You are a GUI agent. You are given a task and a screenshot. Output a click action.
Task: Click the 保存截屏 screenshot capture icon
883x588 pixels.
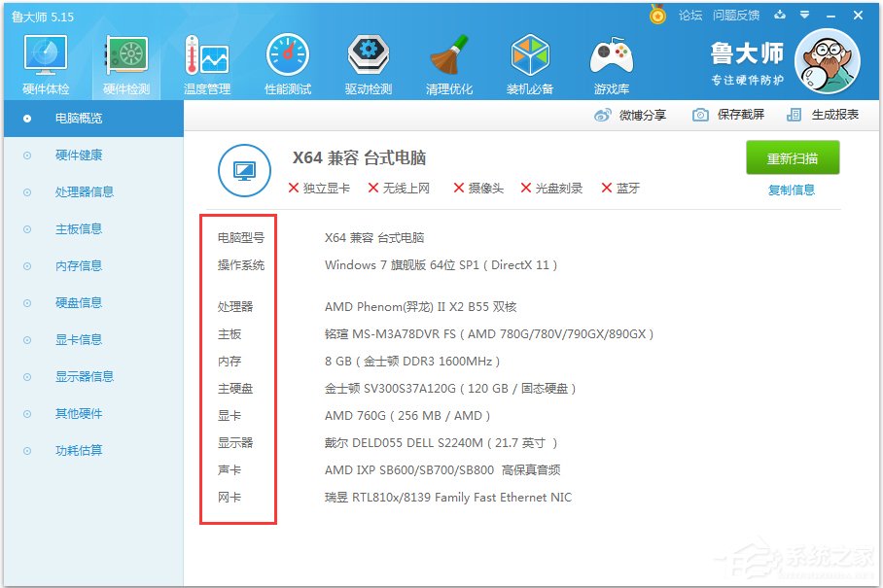698,115
